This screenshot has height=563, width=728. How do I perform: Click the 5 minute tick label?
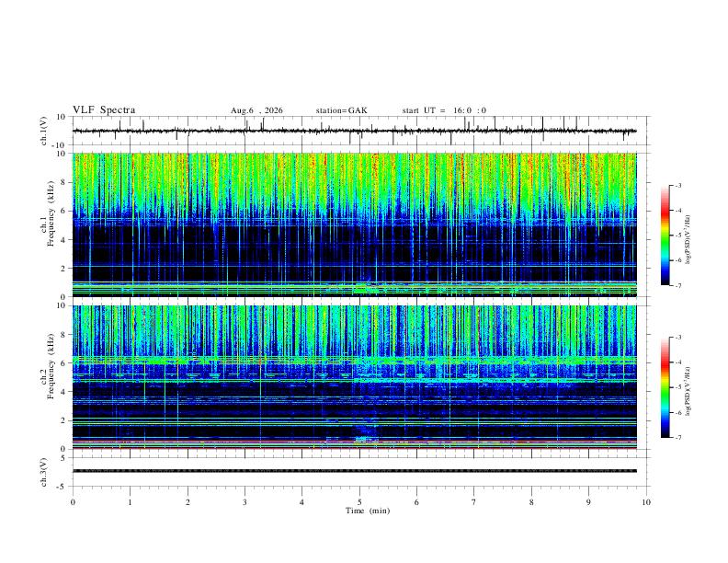point(359,502)
